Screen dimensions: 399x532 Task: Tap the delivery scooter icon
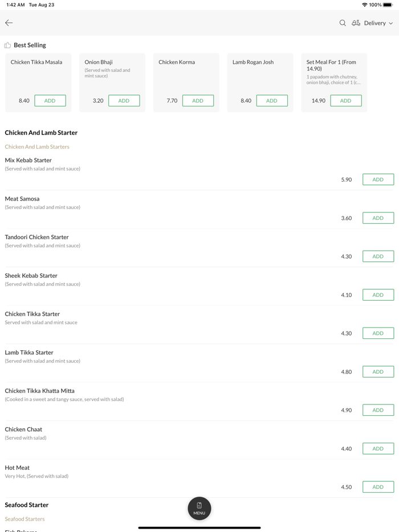[x=356, y=23]
